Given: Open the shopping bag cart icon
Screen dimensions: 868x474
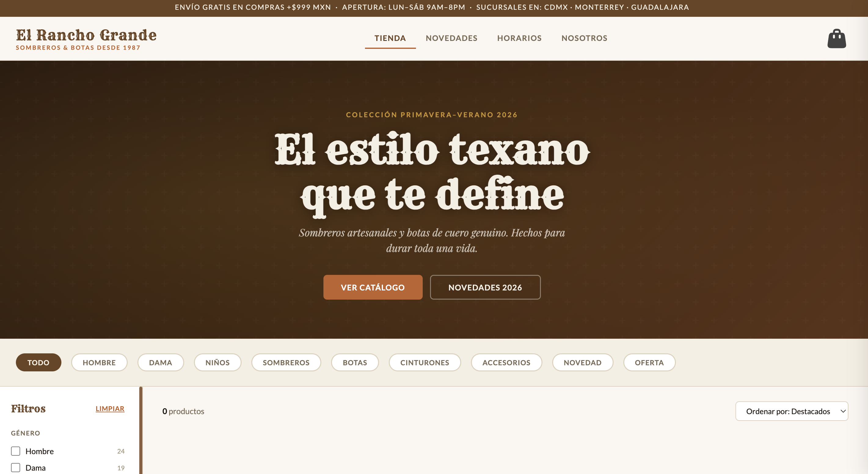Looking at the screenshot, I should (x=836, y=39).
